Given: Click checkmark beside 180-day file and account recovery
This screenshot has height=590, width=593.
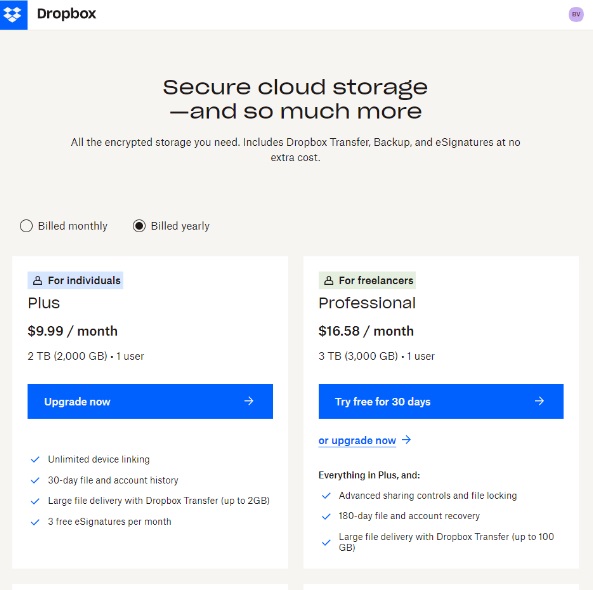Looking at the screenshot, I should (326, 517).
